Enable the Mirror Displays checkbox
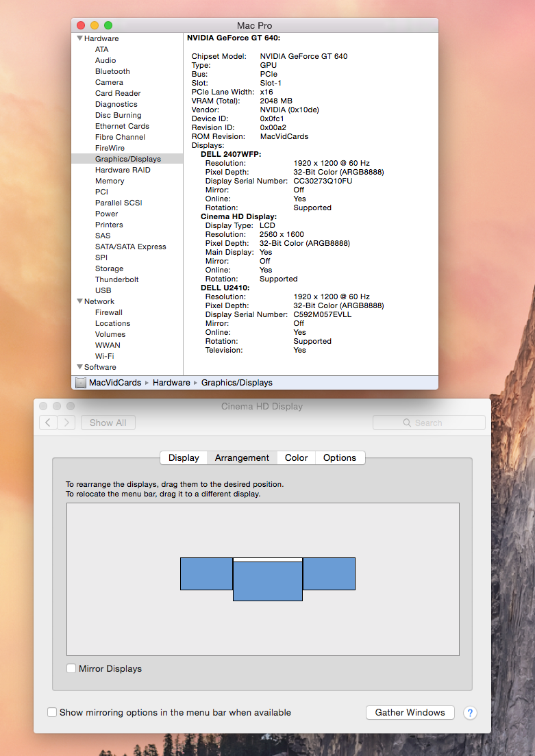The height and width of the screenshot is (756, 535). point(71,668)
